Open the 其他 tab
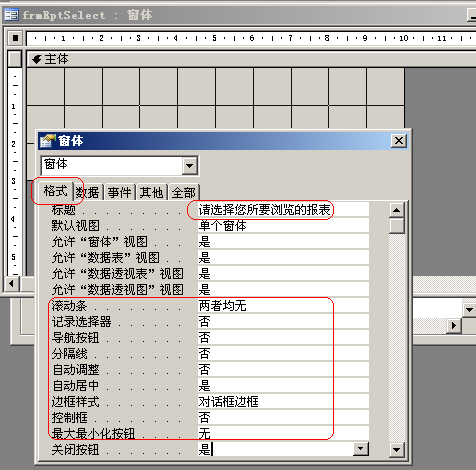The width and height of the screenshot is (476, 470). coord(151,193)
